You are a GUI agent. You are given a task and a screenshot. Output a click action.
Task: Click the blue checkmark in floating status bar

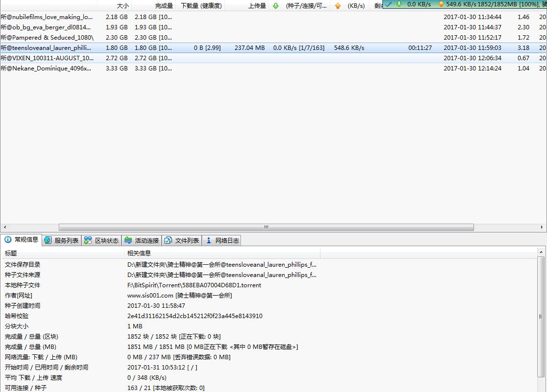point(388,4)
